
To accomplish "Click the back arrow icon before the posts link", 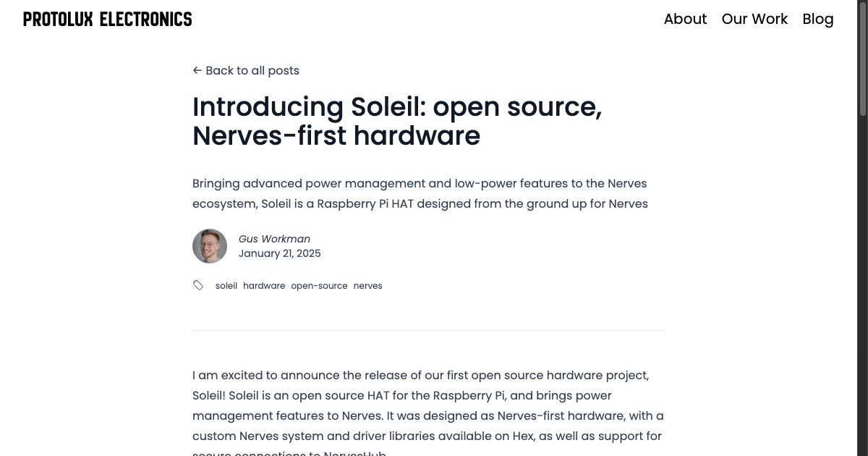I will coord(197,70).
